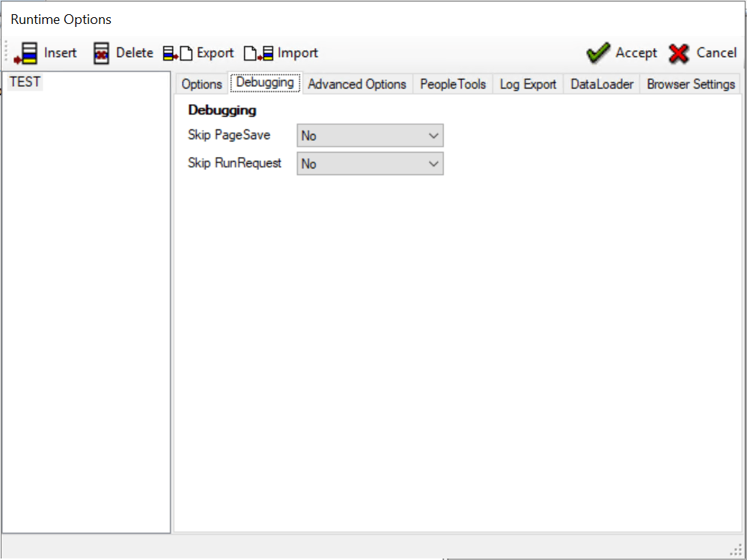The width and height of the screenshot is (747, 560).
Task: Click the green Accept checkmark icon
Action: [597, 52]
